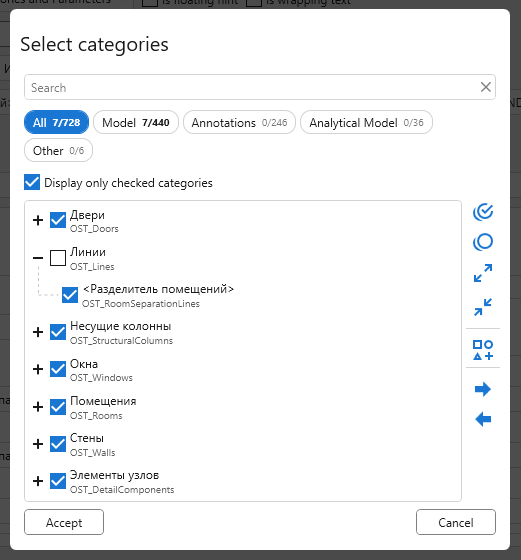The height and width of the screenshot is (560, 521).
Task: Click the shapes with plus icon
Action: click(x=483, y=350)
